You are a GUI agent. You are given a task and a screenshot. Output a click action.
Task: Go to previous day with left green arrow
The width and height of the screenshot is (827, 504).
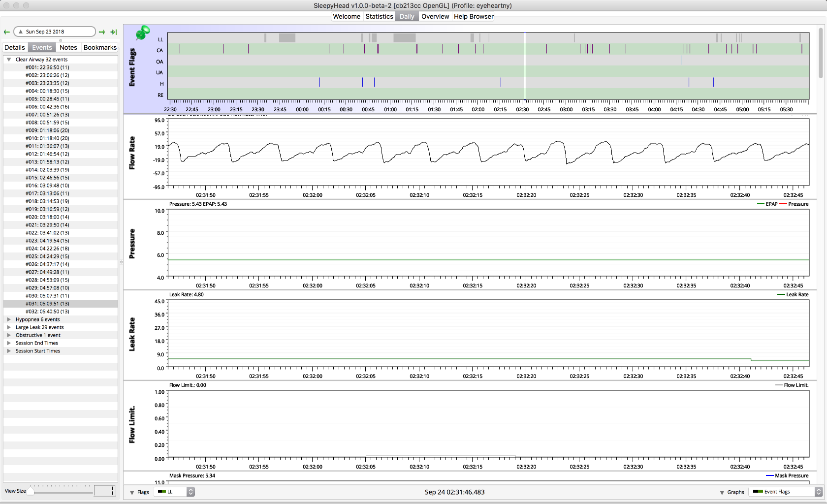pyautogui.click(x=7, y=32)
